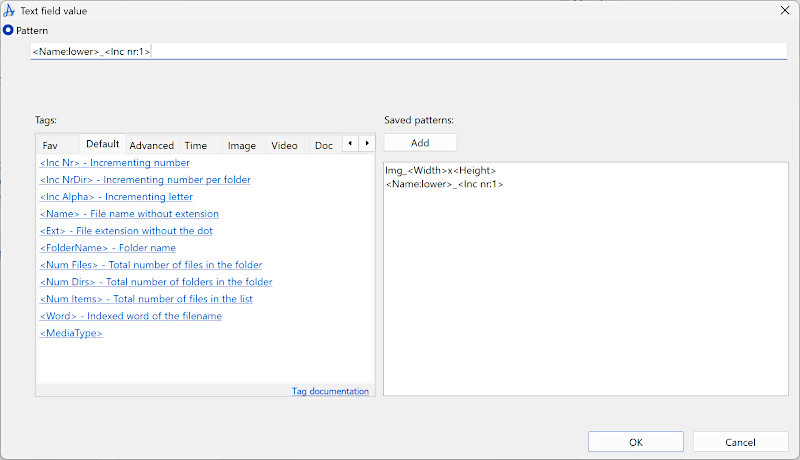Select saved pattern Img_<Width>x<Height>
The image size is (800, 460).
coord(440,171)
